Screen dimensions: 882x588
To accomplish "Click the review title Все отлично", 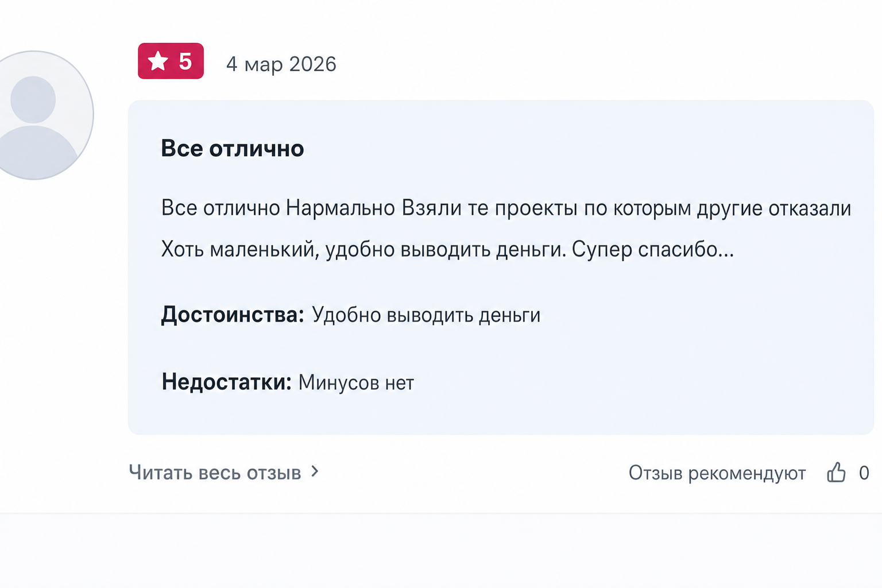I will point(232,148).
